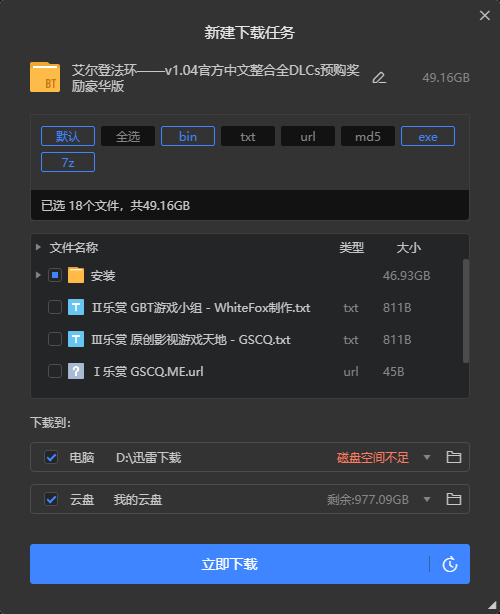Select the Ⅲ乐赏 原创影视游戏天地 file name
Screen dimensions: 500x614
[191, 340]
